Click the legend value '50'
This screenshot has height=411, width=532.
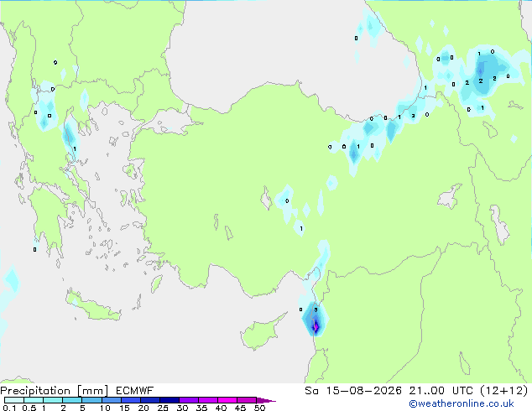point(260,408)
